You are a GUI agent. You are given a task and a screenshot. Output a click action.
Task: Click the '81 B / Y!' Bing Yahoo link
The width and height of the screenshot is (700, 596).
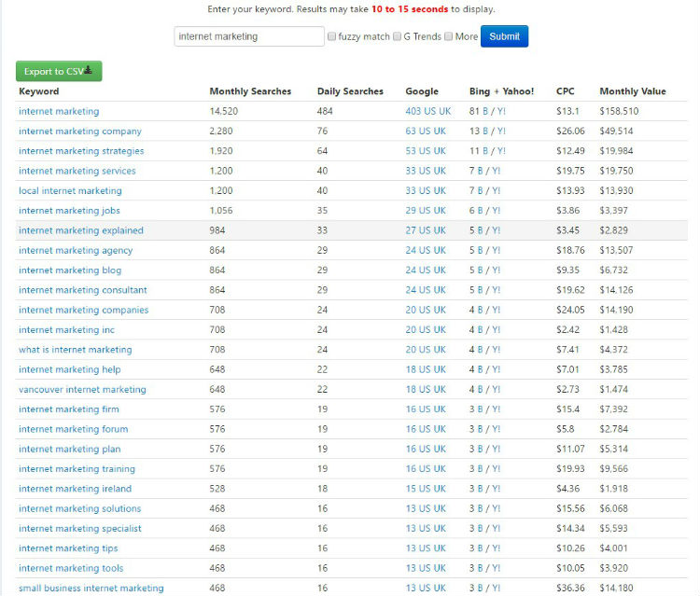(x=487, y=111)
